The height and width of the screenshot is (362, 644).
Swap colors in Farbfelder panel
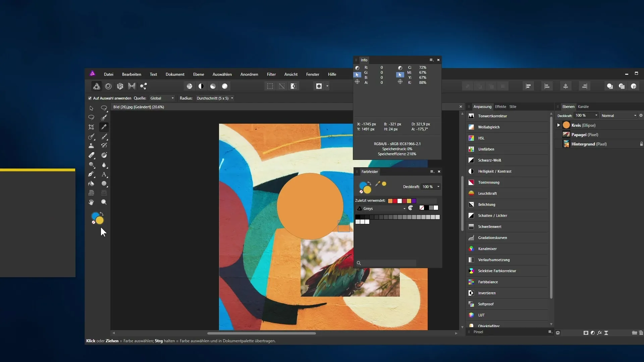[369, 183]
